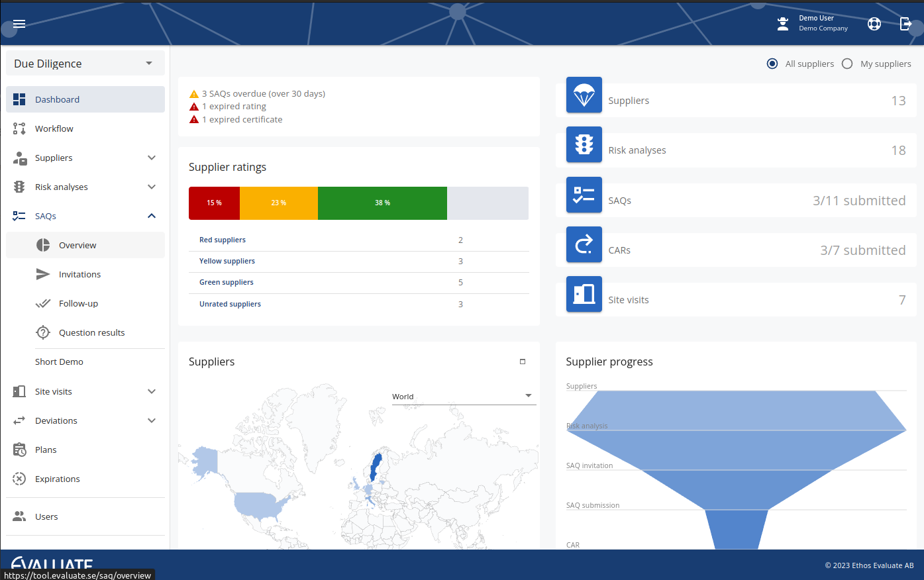Open the hamburger menu top left
This screenshot has height=580, width=924.
[19, 24]
